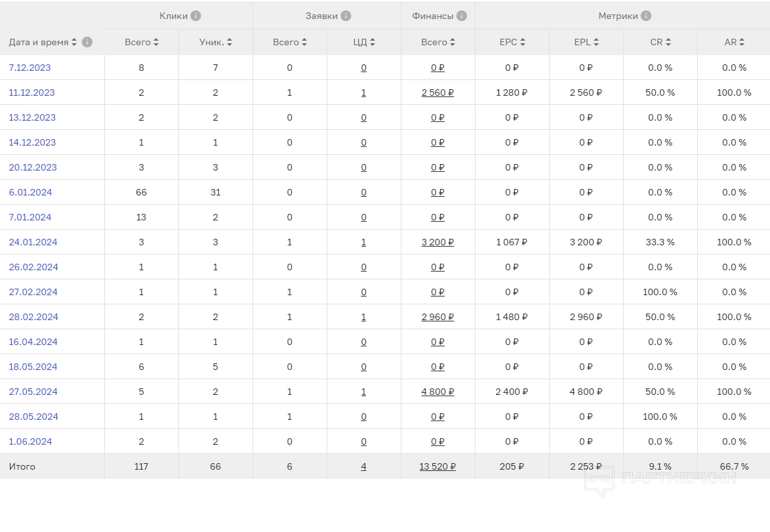Screen dimensions: 770x532
Task: Open the 6.01.2024 date link
Action: (30, 192)
